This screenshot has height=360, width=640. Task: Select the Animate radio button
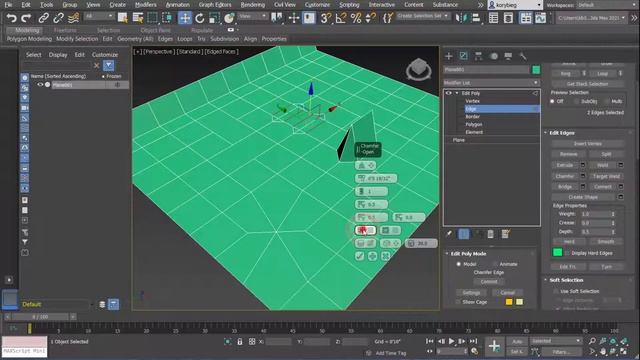(x=495, y=264)
